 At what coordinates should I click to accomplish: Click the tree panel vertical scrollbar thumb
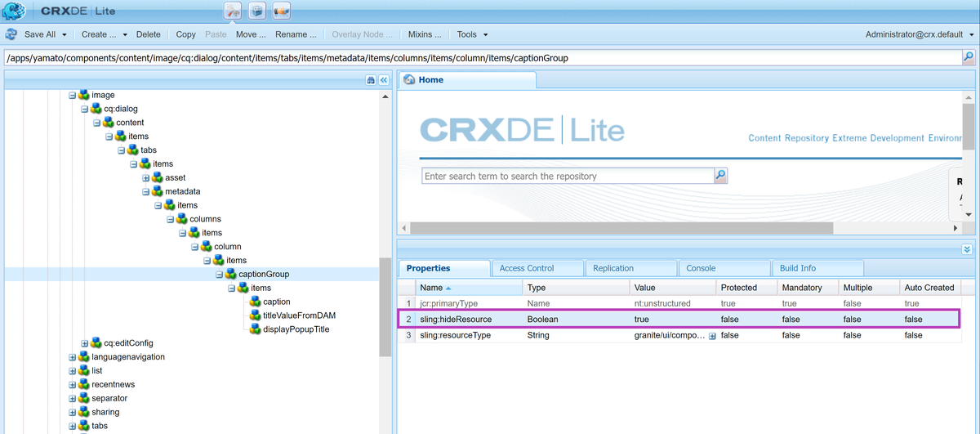point(385,306)
